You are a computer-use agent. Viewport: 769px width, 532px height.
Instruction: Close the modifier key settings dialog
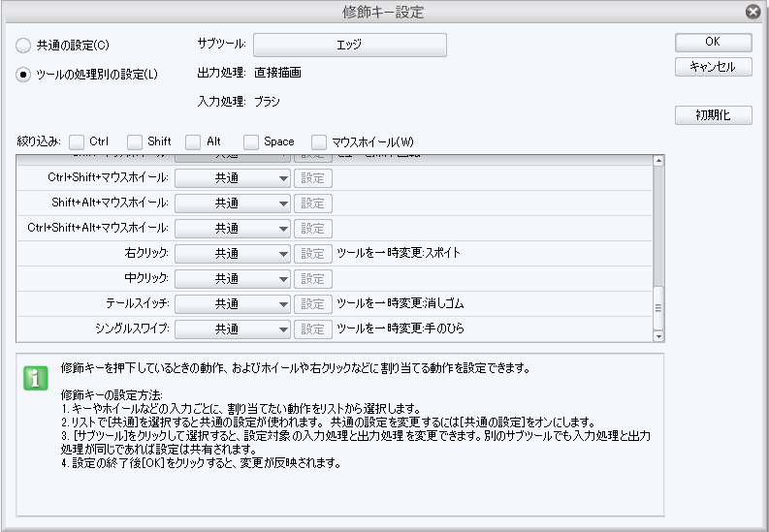753,13
